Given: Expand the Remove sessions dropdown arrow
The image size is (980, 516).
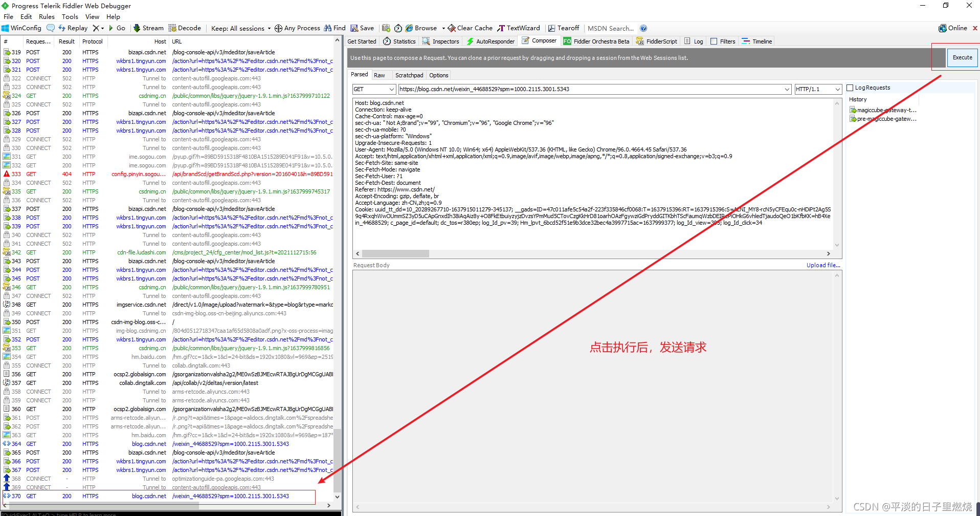Looking at the screenshot, I should click(102, 28).
